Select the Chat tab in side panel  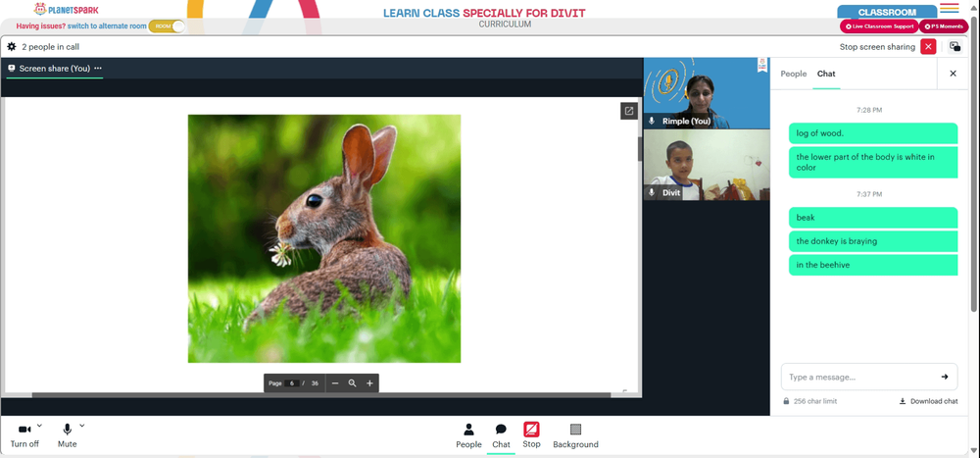(826, 74)
